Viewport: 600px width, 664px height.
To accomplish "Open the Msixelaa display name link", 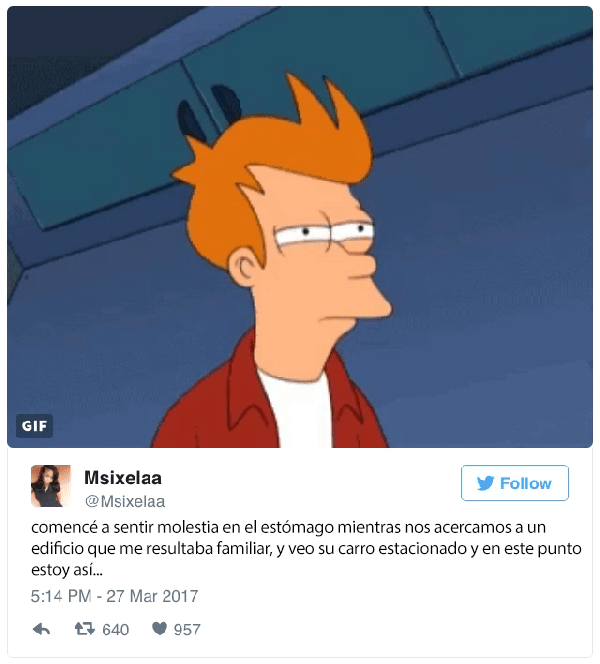I will (x=123, y=478).
